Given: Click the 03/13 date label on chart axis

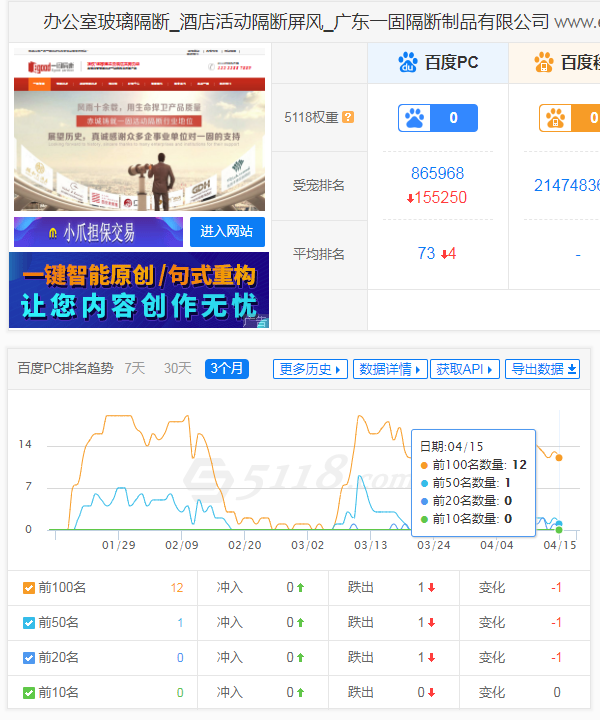Looking at the screenshot, I should tap(370, 545).
